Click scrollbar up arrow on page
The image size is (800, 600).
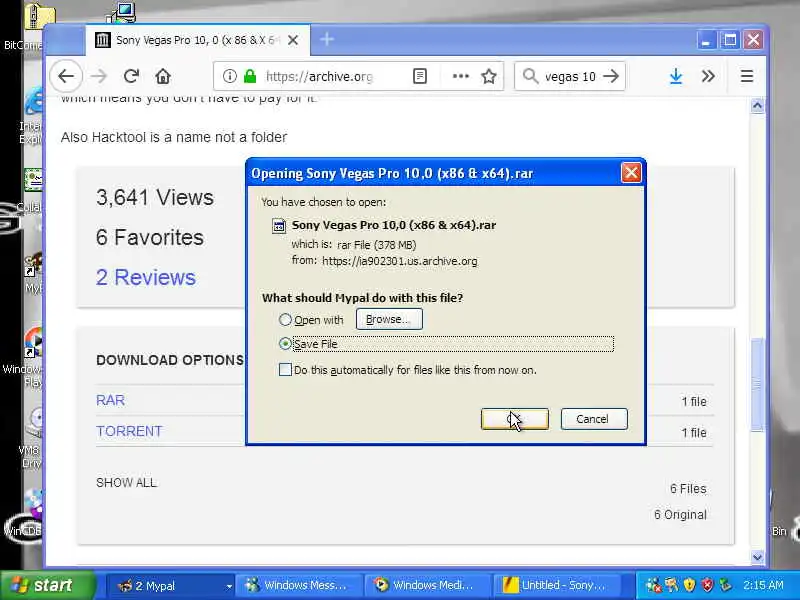(757, 106)
